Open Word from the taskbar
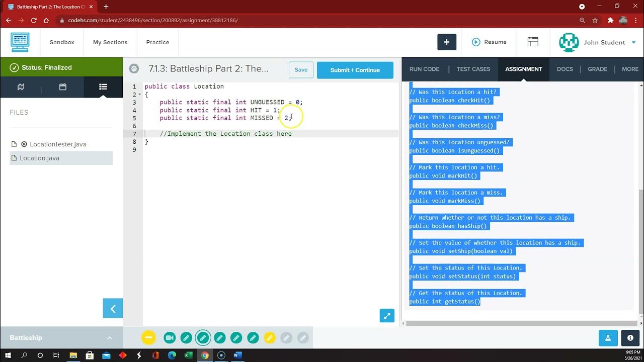 tap(237, 355)
